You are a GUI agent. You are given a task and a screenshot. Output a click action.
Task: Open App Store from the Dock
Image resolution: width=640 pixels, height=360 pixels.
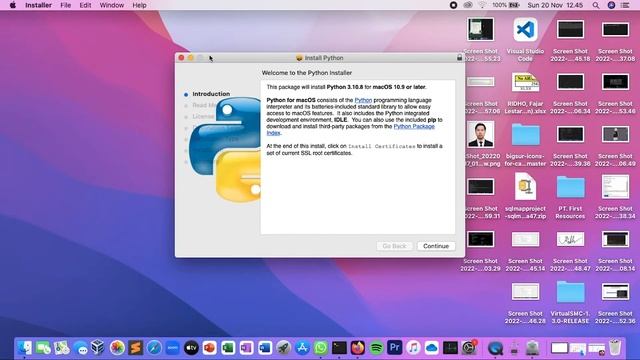click(x=302, y=348)
